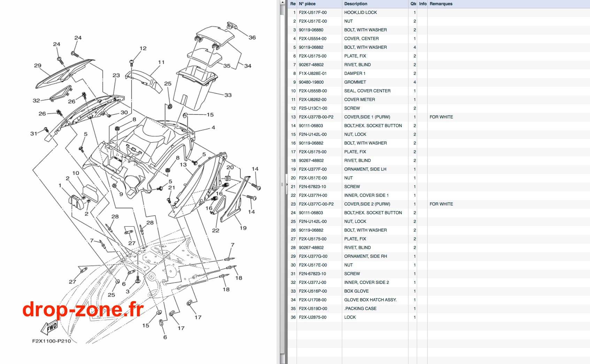Click "INNER, COVER SIDE 1" description
This screenshot has height=364, width=590.
click(366, 195)
